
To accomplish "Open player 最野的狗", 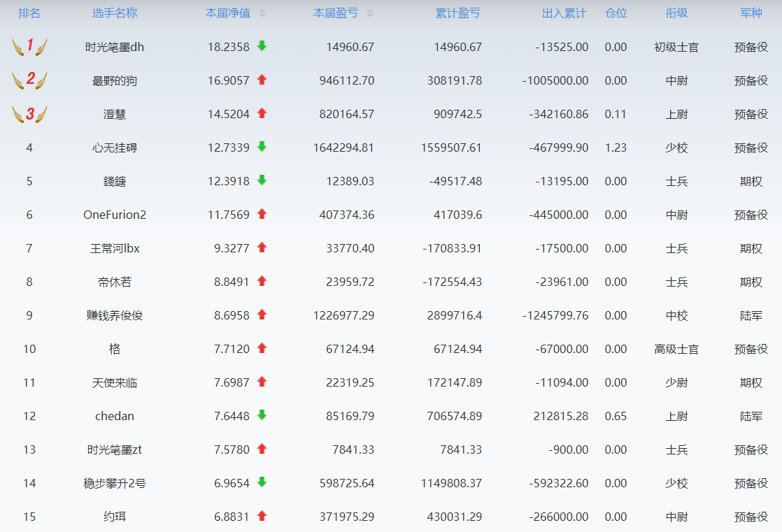I will tap(115, 81).
